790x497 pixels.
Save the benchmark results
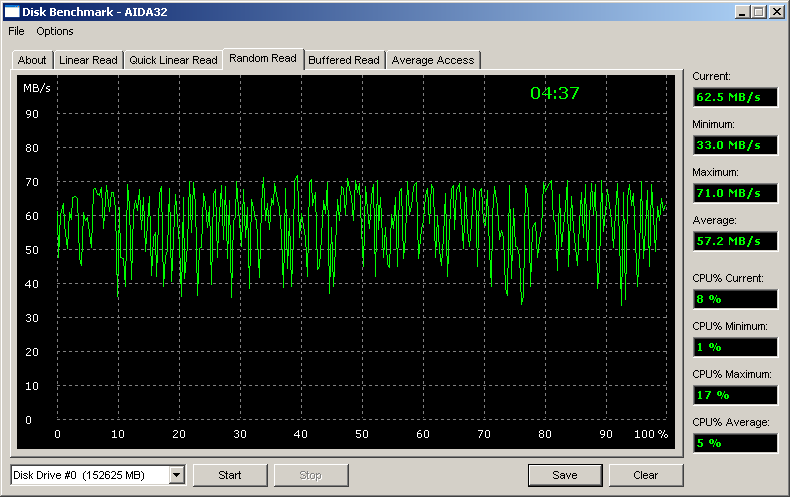coord(565,475)
